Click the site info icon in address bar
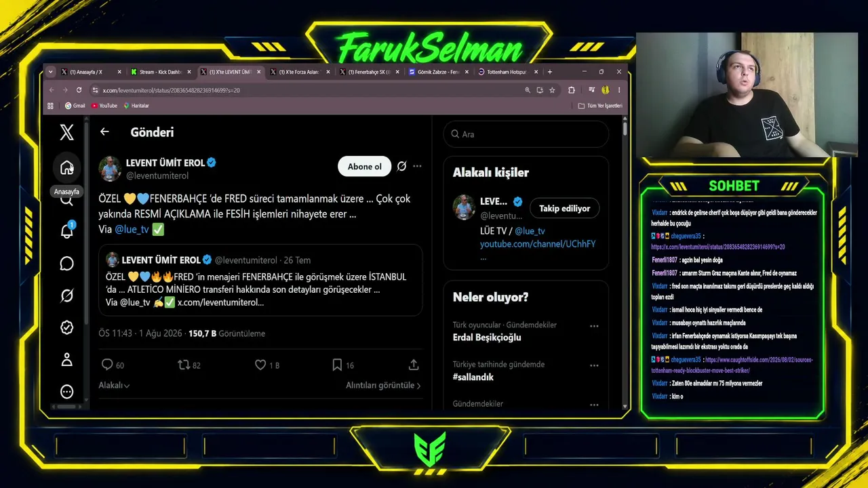Viewport: 868px width, 488px height. pos(96,89)
